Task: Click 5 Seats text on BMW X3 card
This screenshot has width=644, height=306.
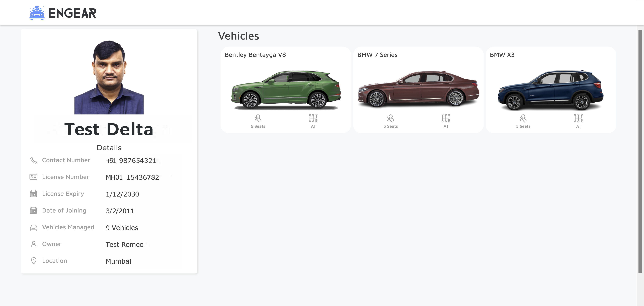Action: 523,126
